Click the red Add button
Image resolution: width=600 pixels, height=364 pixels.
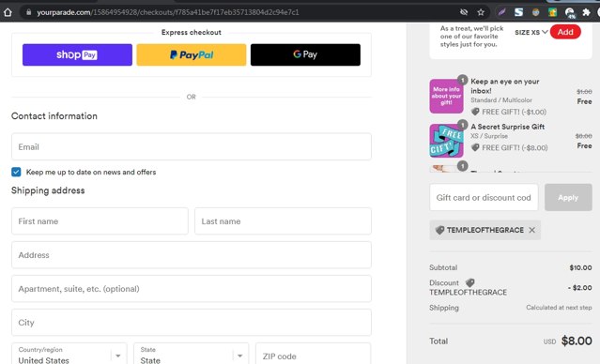click(x=565, y=32)
